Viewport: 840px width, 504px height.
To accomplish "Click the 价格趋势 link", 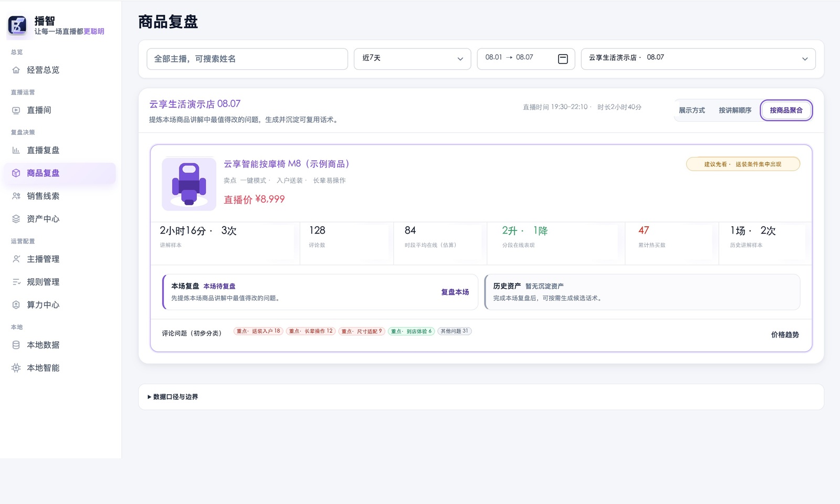I will (x=785, y=334).
